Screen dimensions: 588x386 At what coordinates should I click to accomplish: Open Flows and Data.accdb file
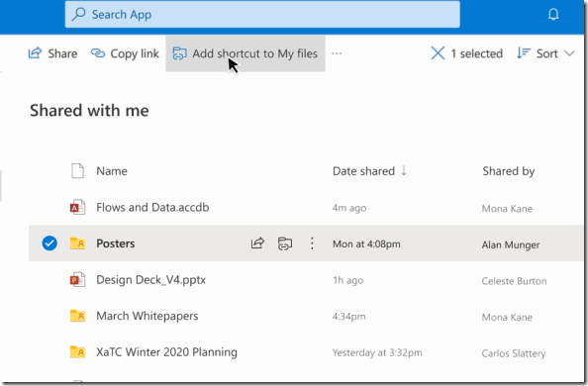point(152,207)
